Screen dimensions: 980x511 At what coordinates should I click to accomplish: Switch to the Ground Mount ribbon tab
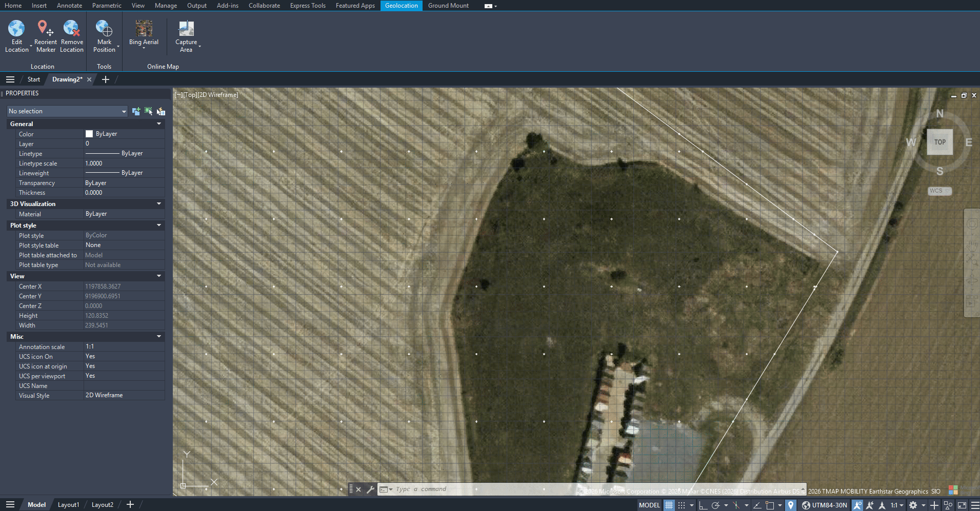point(448,6)
